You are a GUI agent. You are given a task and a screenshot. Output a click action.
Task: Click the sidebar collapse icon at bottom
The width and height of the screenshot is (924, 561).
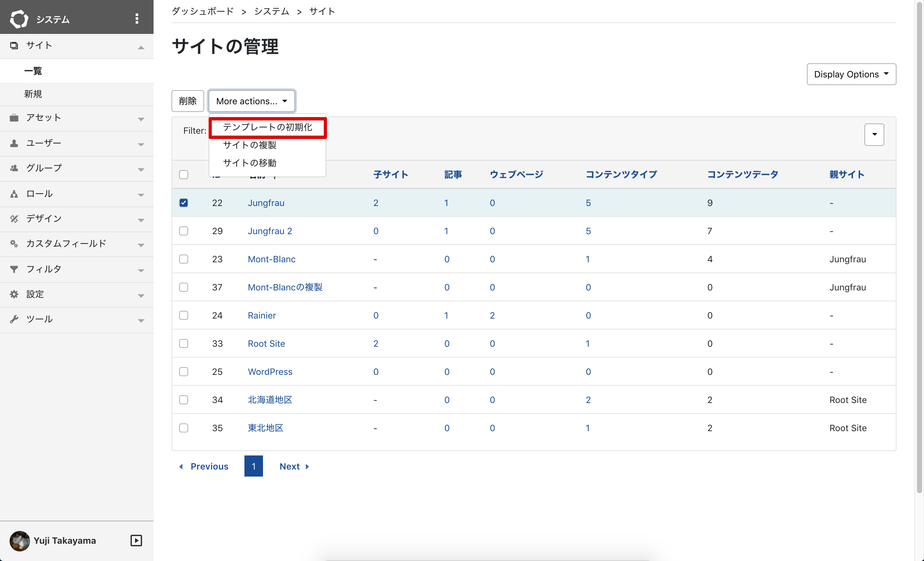coord(136,541)
